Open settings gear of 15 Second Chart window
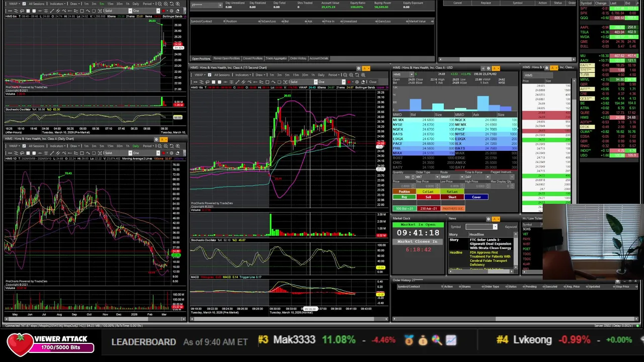Screen dimensions: 644x362 click(359, 68)
